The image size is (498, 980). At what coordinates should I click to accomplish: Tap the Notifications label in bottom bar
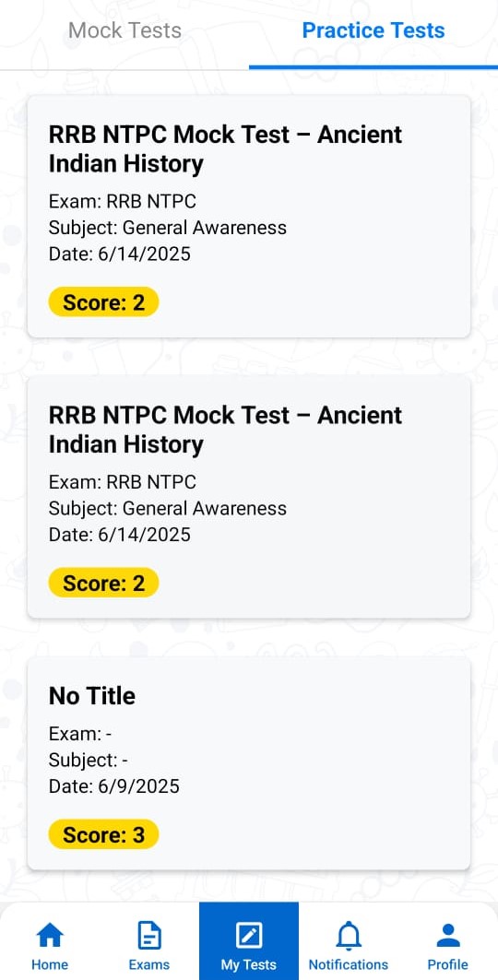click(348, 964)
